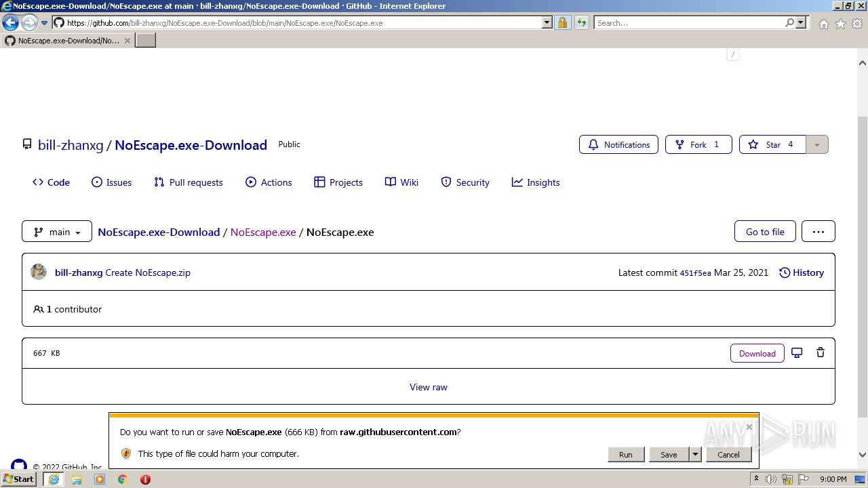Close the download notification bar
Viewport: 868px width, 488px height.
pos(749,426)
